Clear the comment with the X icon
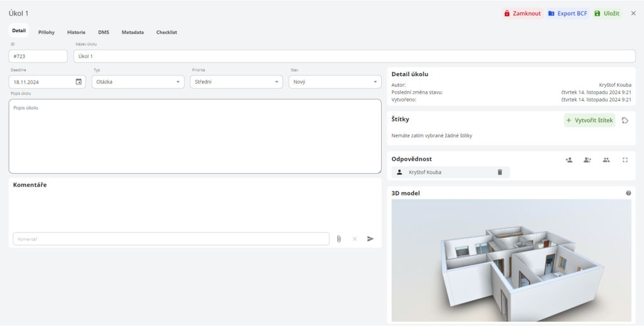The image size is (644, 326). coord(355,239)
